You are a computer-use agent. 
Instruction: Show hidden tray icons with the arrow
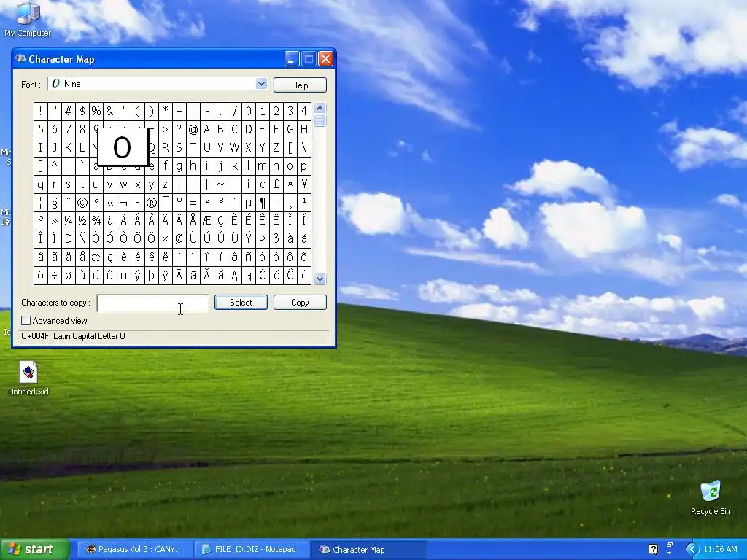click(692, 549)
